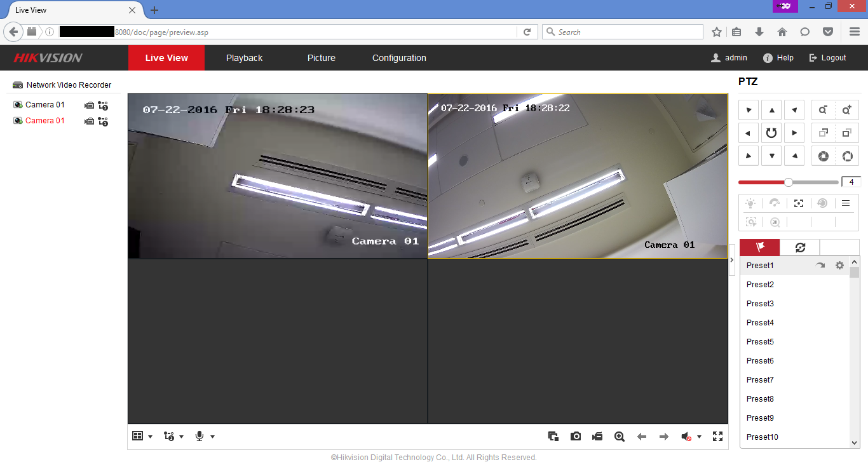Click the Logout link
868x469 pixels.
(827, 58)
